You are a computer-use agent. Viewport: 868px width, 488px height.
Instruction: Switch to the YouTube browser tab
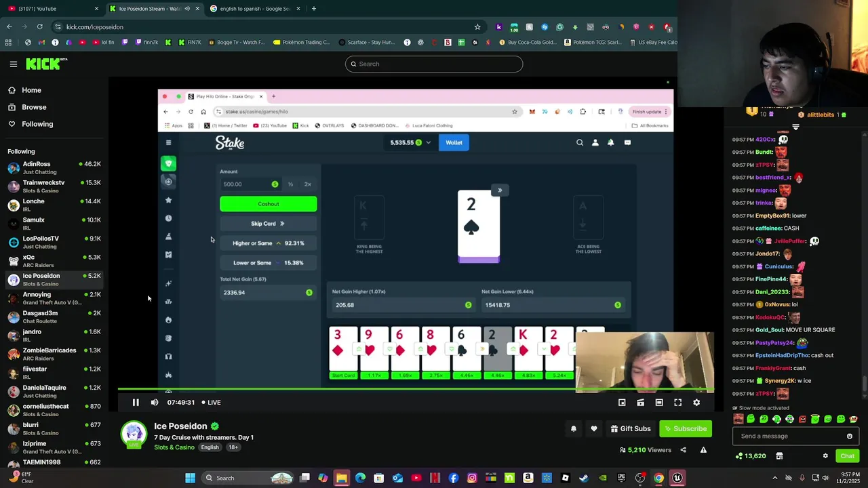(x=52, y=9)
